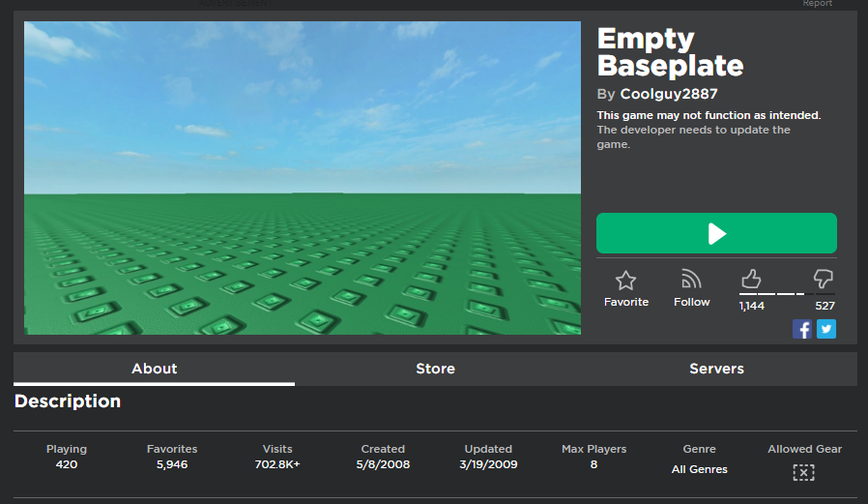Add game to favorites with star icon
Image resolution: width=868 pixels, height=504 pixels.
click(x=626, y=281)
